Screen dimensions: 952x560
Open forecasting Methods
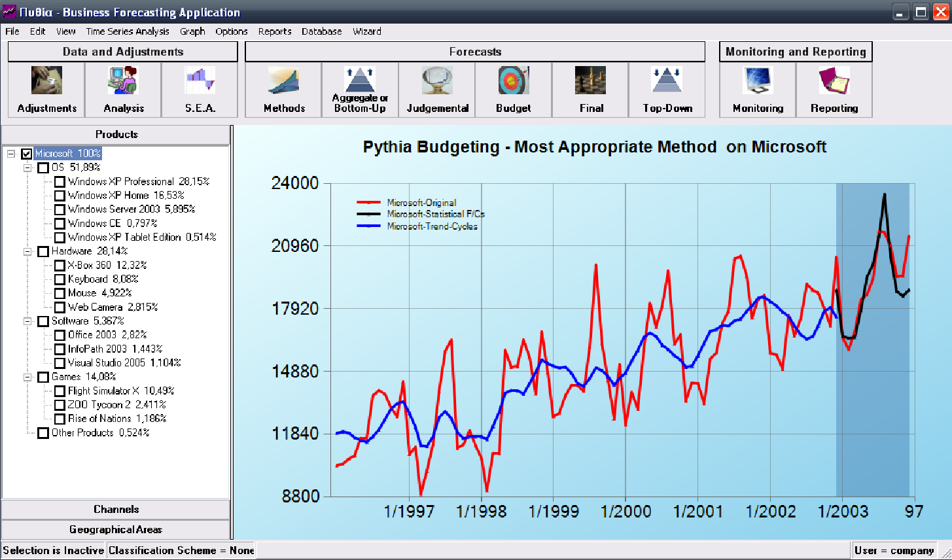click(283, 90)
